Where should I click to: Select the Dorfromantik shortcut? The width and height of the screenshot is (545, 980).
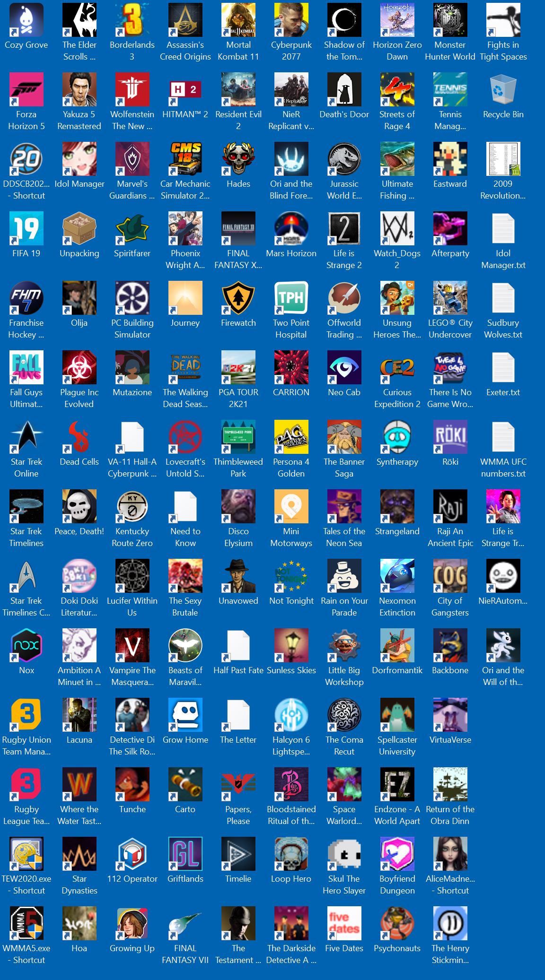coord(397,645)
